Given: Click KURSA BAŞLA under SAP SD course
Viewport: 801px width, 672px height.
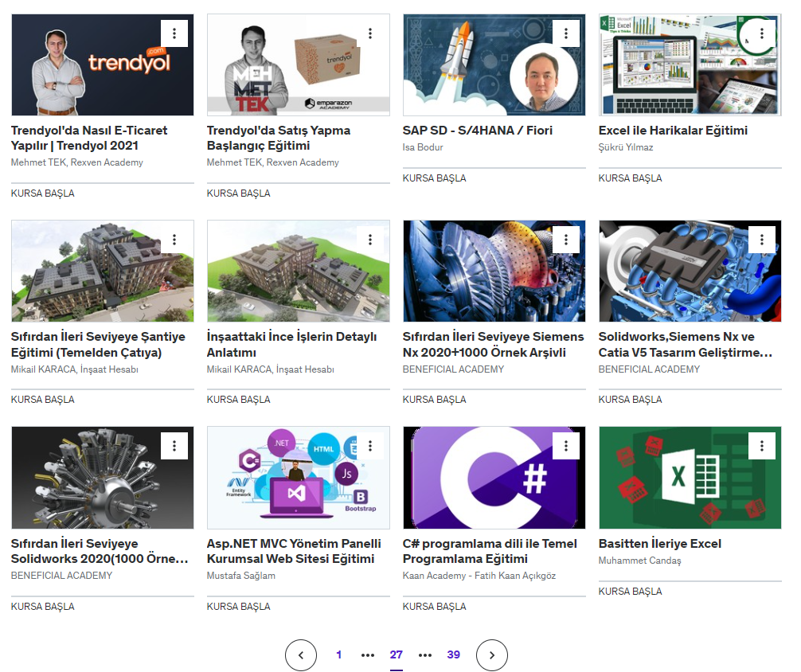Looking at the screenshot, I should pyautogui.click(x=434, y=178).
